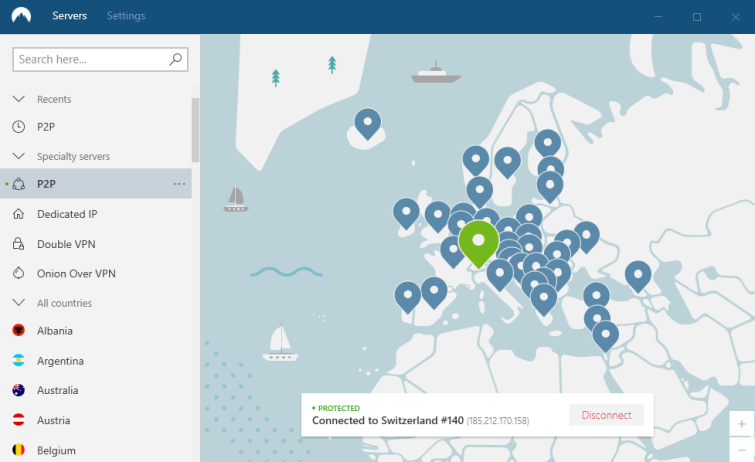Collapse the All countries chevron
Viewport: 755px width, 462px height.
point(18,303)
